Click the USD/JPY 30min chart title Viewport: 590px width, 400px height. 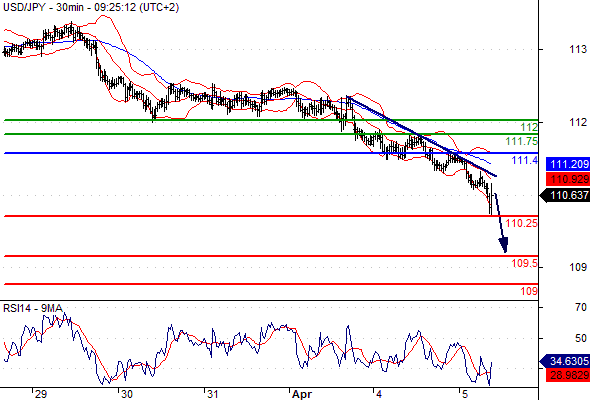tap(91, 7)
